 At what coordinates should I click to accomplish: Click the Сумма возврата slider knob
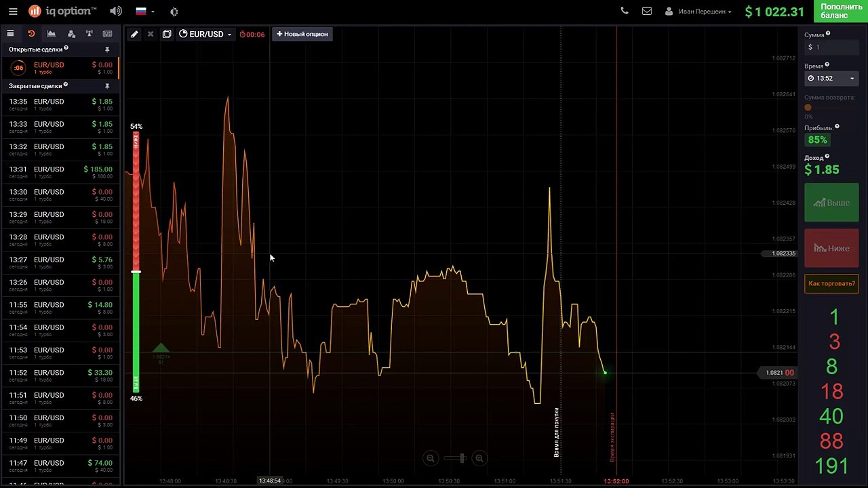808,107
